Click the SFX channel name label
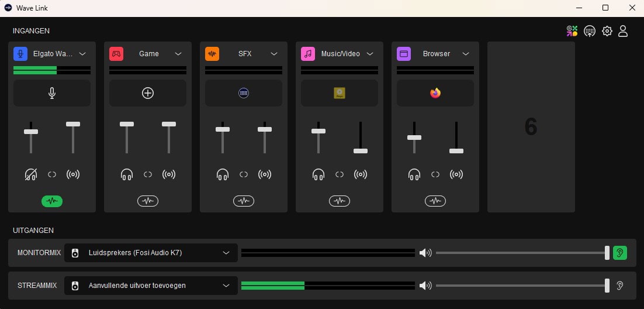This screenshot has width=644, height=309. [245, 54]
